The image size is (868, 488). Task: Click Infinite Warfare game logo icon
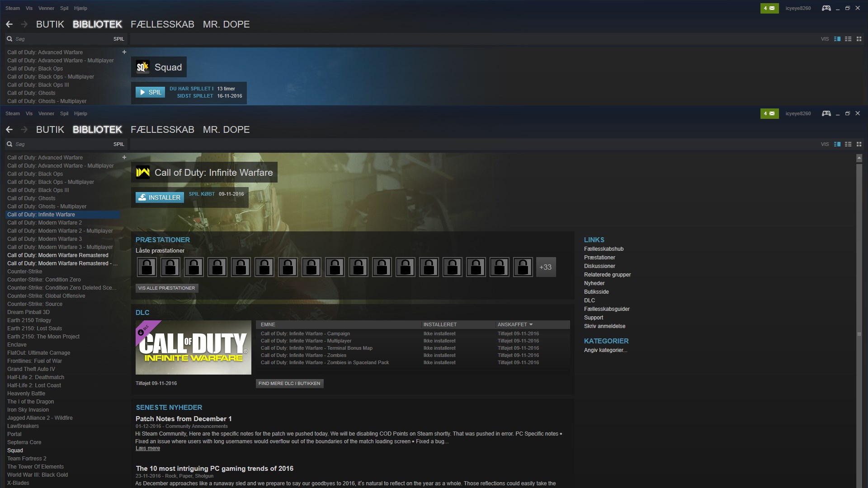[143, 172]
